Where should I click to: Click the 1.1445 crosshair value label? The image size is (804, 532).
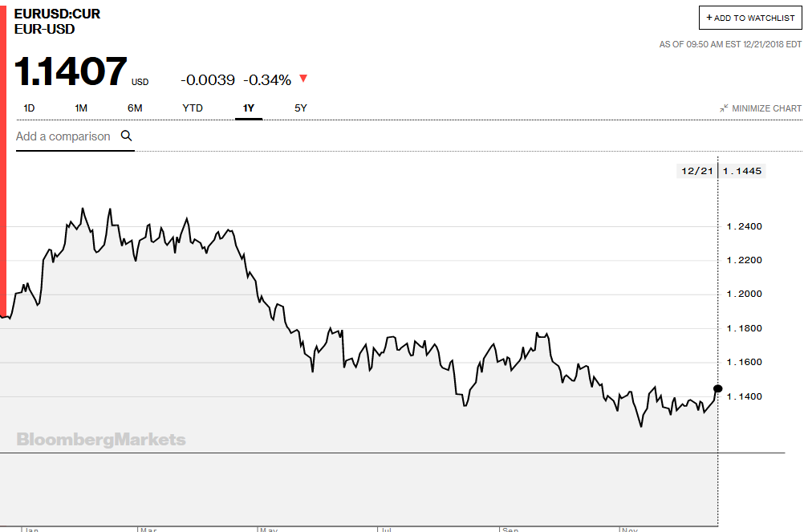(x=743, y=171)
